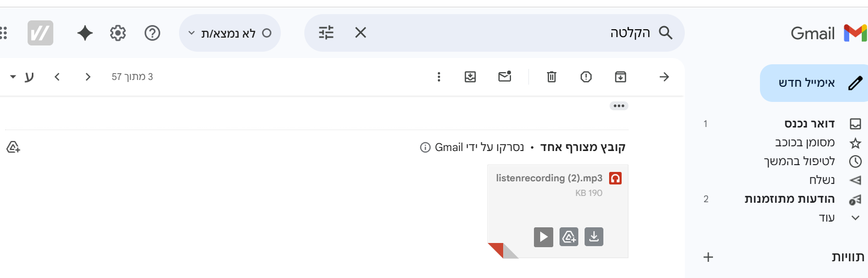Play the listenrecording mp3 attachment
Screen dimensions: 868x278
[x=543, y=237]
